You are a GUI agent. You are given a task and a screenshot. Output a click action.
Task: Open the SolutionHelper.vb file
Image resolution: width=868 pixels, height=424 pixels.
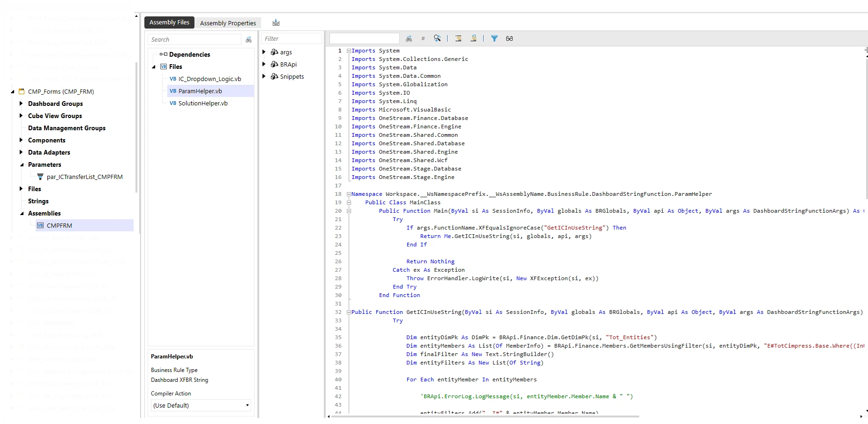pos(203,103)
